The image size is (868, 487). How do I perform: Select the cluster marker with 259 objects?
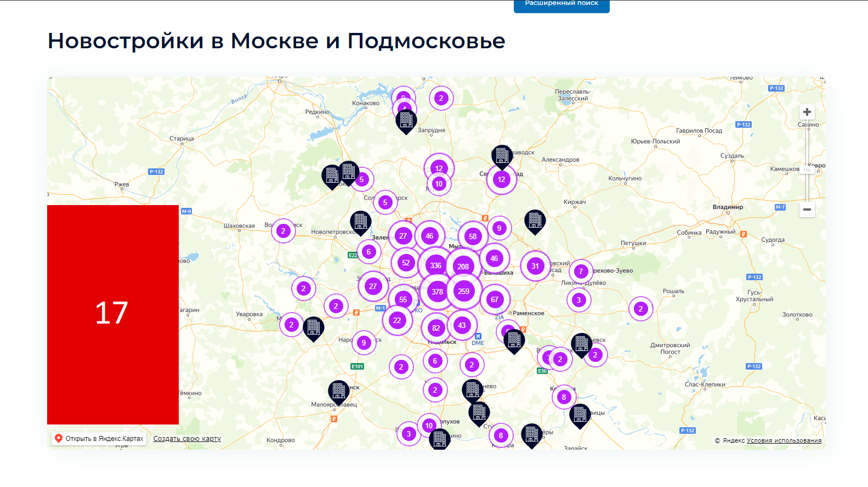(464, 291)
